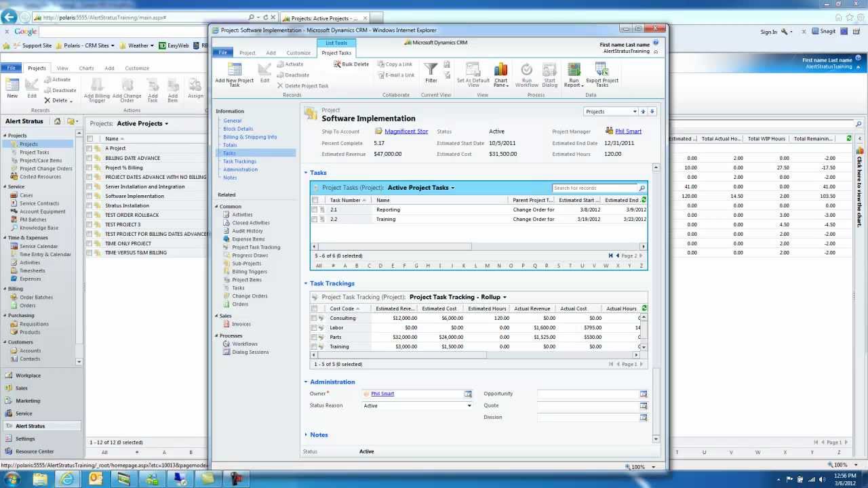The width and height of the screenshot is (868, 488).
Task: Click Run Workflow ribbon icon
Action: tap(526, 75)
